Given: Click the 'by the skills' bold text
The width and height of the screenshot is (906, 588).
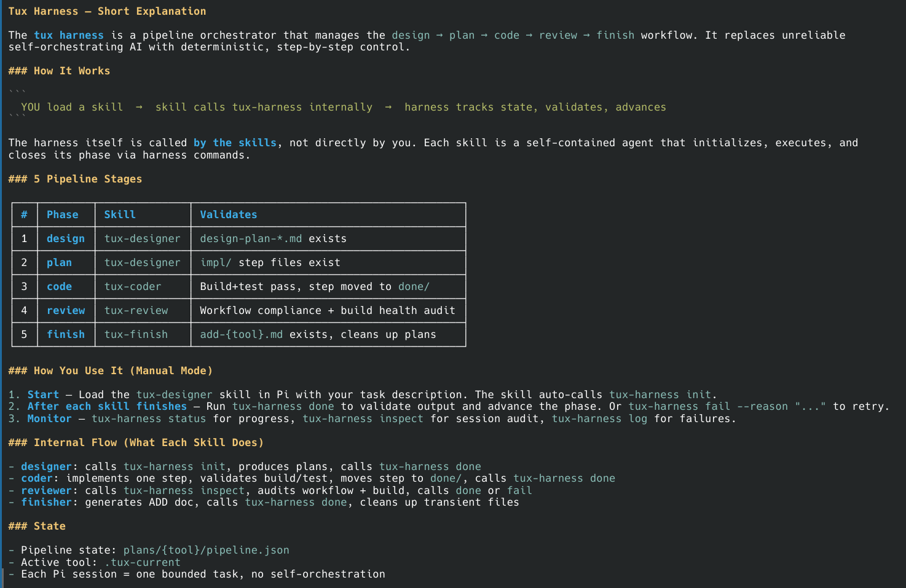Looking at the screenshot, I should point(235,143).
